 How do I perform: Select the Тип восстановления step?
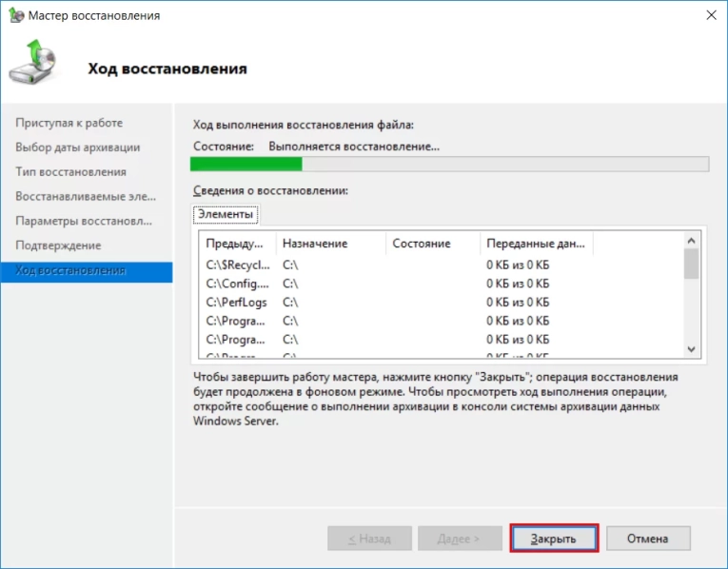point(70,172)
